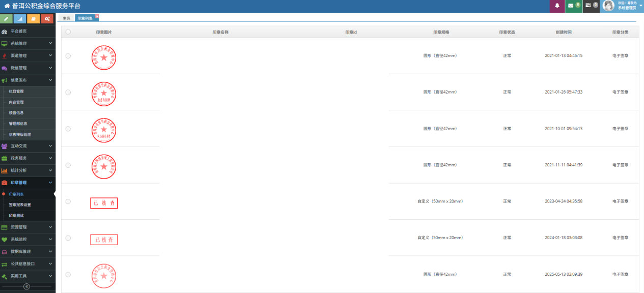Open the notifications bell icon

pos(557,6)
